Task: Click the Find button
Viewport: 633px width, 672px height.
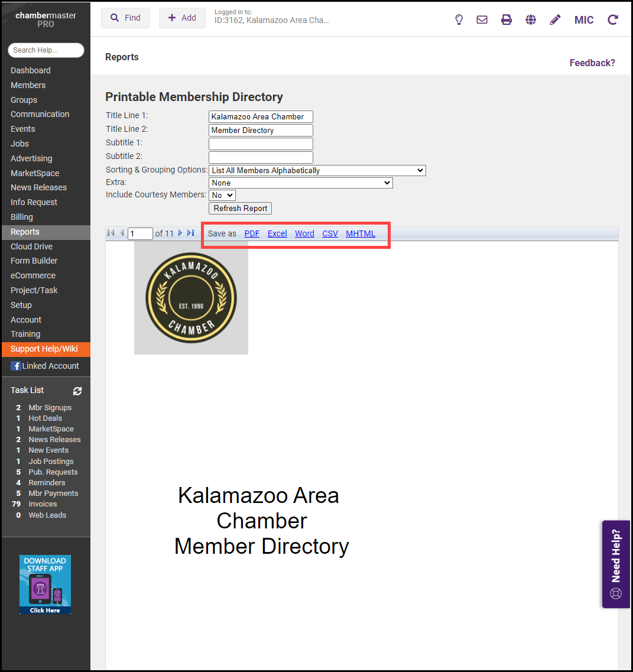Action: pos(125,18)
